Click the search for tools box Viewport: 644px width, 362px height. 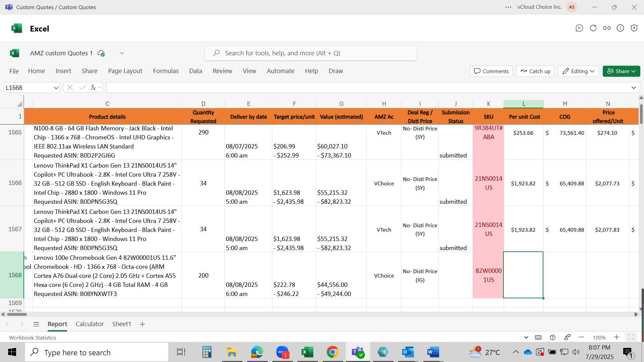[x=311, y=53]
